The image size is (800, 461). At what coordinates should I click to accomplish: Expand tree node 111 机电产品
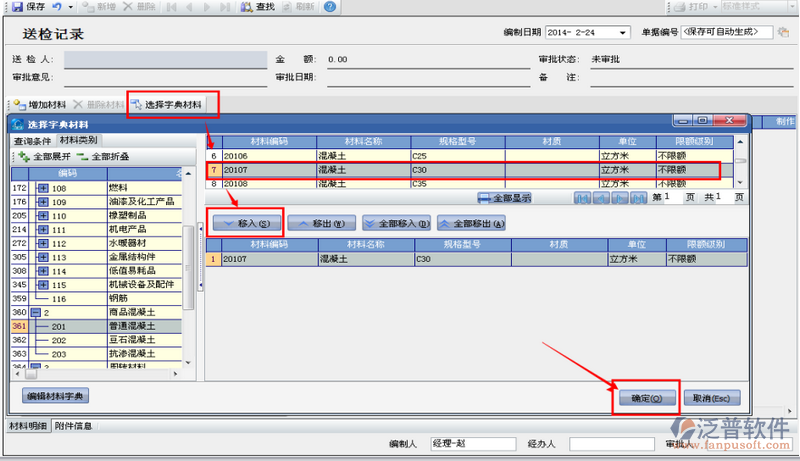pyautogui.click(x=43, y=229)
